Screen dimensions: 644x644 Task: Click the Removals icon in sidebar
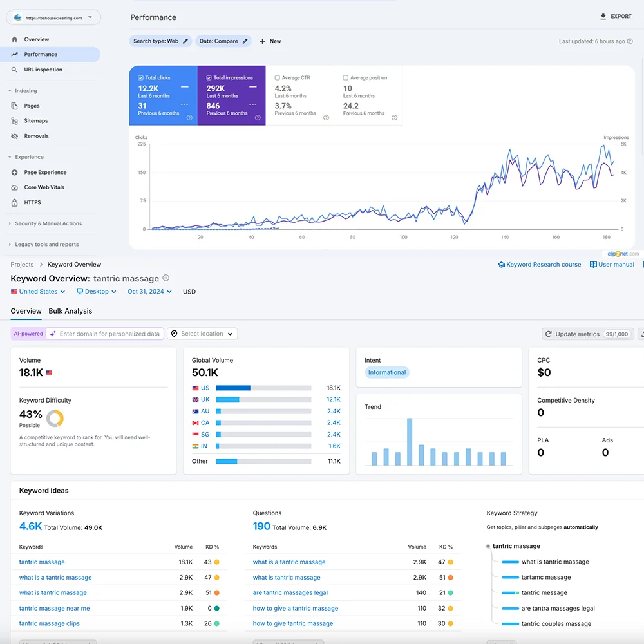click(15, 136)
